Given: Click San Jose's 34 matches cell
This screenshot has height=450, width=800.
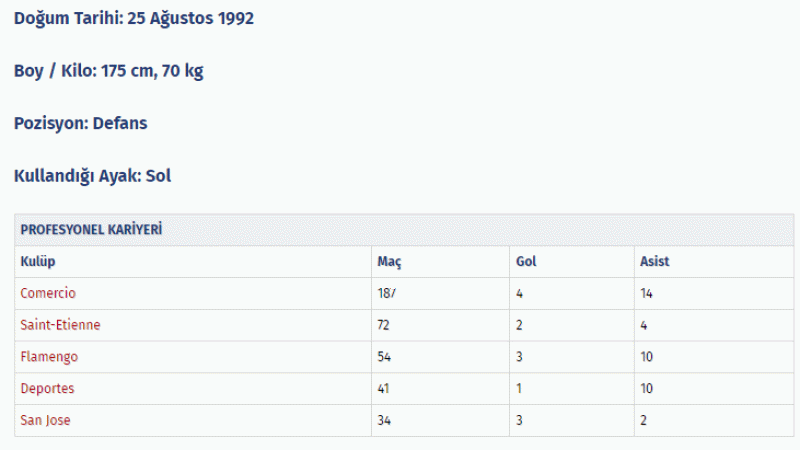Looking at the screenshot, I should click(x=440, y=420).
